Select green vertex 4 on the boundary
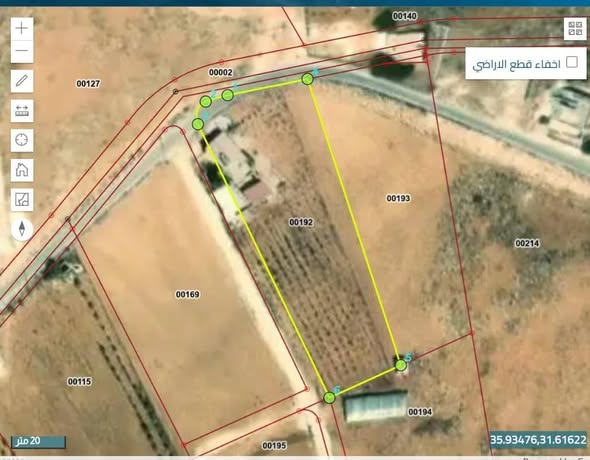 coord(308,79)
